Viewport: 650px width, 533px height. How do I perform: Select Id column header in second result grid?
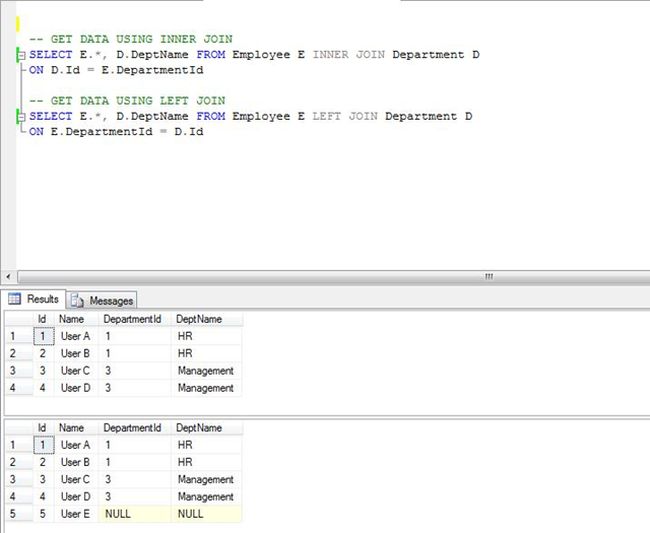click(43, 428)
